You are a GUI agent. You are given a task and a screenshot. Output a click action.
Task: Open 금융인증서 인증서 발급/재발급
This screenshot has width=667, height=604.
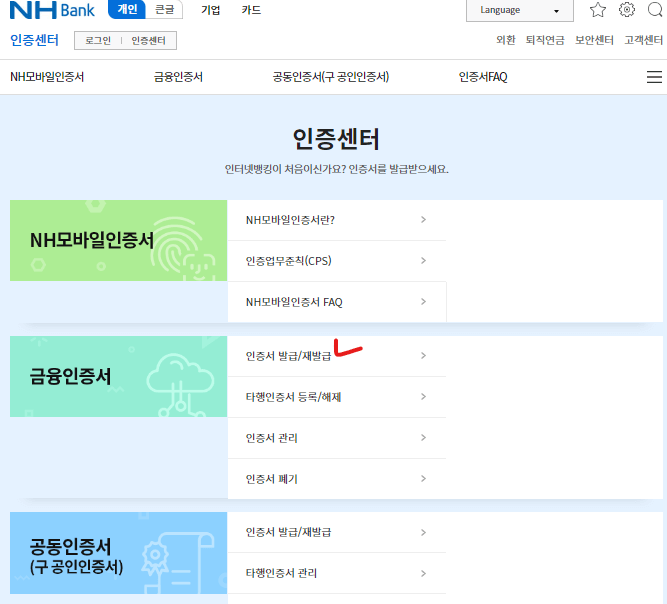point(336,356)
